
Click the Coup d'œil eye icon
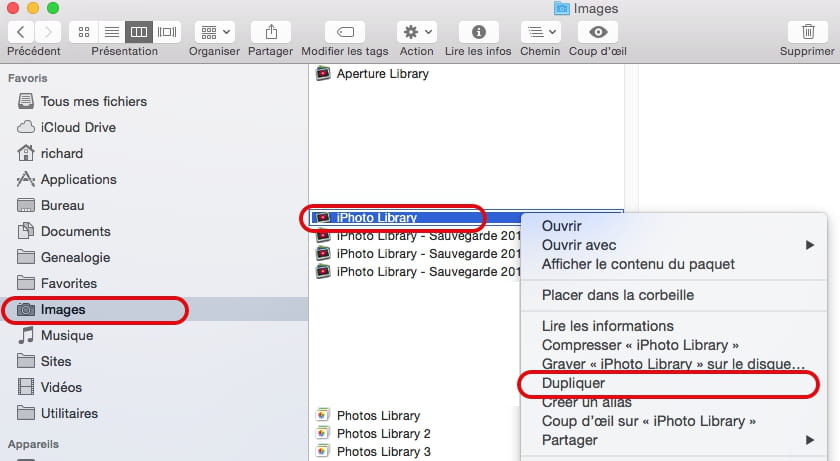598,32
